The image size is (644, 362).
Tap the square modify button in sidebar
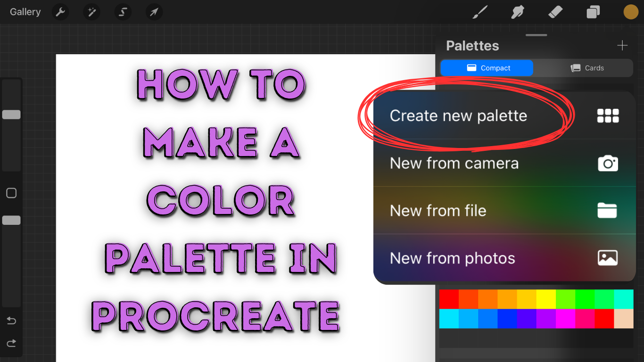pos(11,193)
